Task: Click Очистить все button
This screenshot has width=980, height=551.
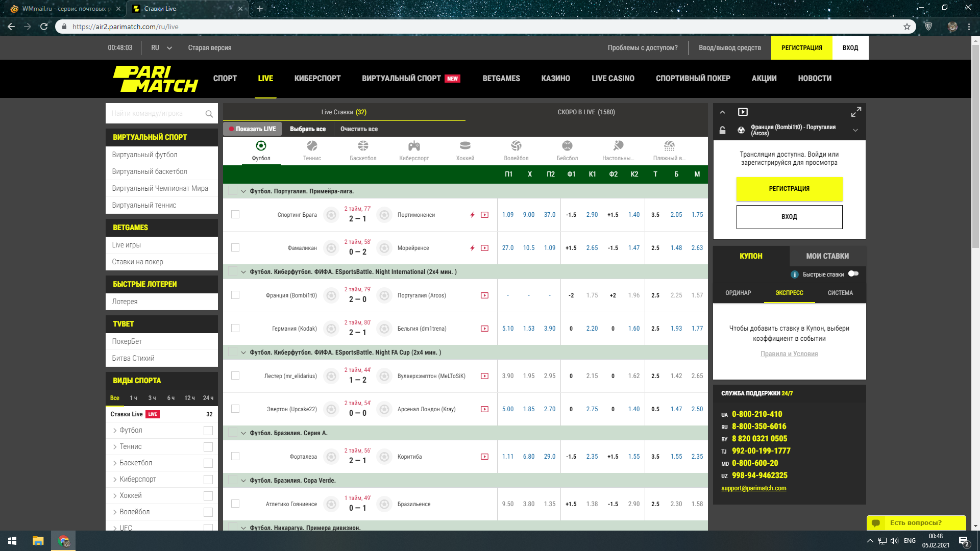Action: (x=359, y=129)
